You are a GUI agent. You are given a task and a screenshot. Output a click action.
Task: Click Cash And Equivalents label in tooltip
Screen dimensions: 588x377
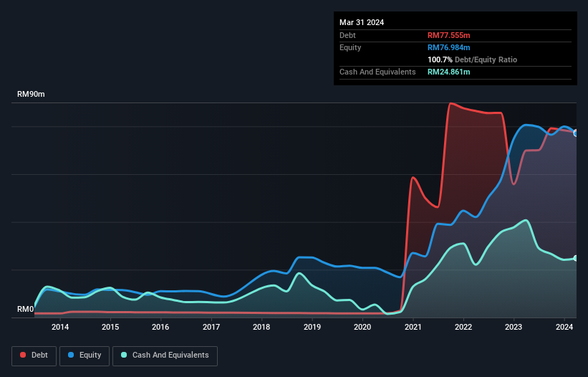[377, 72]
